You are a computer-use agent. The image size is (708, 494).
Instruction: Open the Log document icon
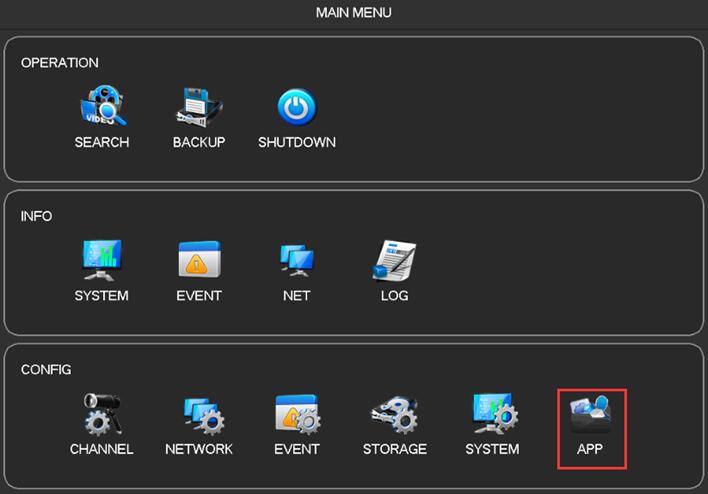pyautogui.click(x=394, y=261)
